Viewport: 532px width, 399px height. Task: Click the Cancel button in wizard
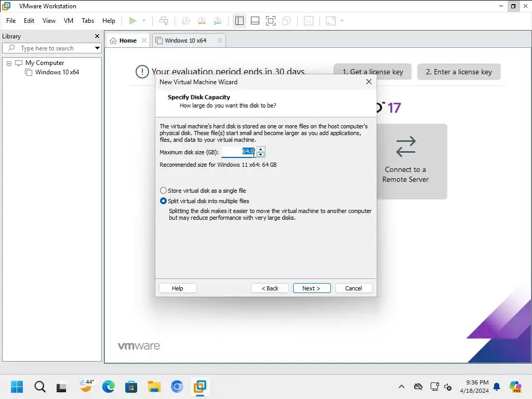(x=353, y=288)
